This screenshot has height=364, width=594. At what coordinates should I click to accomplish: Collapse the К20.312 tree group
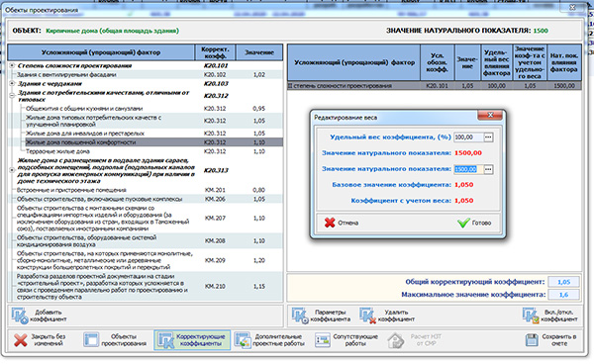[12, 96]
